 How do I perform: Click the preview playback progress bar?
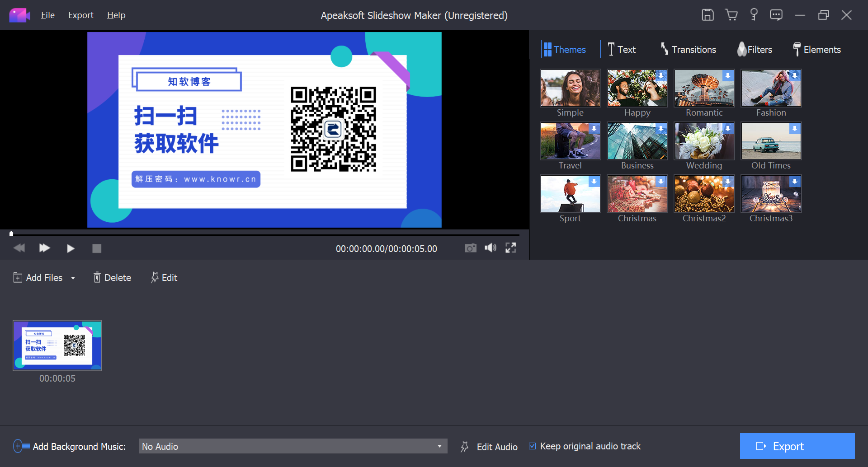tap(265, 234)
